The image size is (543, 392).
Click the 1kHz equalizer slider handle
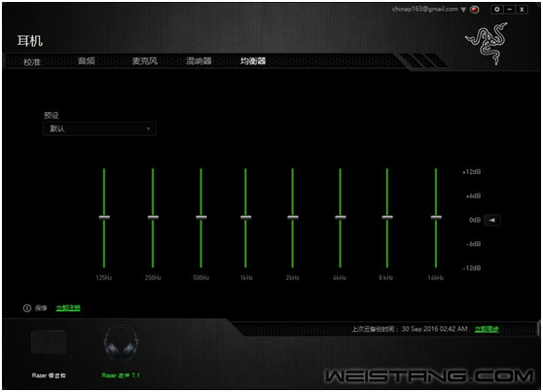pos(246,218)
